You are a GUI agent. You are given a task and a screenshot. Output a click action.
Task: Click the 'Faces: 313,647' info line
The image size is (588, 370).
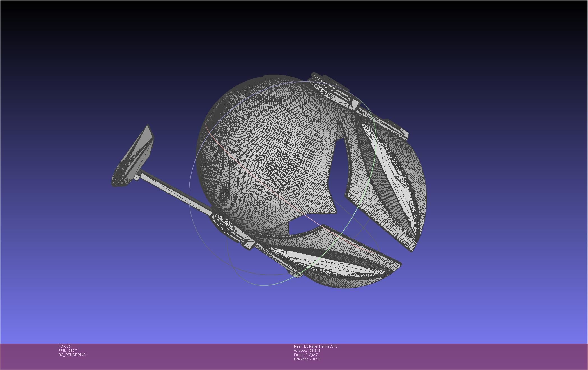coord(306,355)
